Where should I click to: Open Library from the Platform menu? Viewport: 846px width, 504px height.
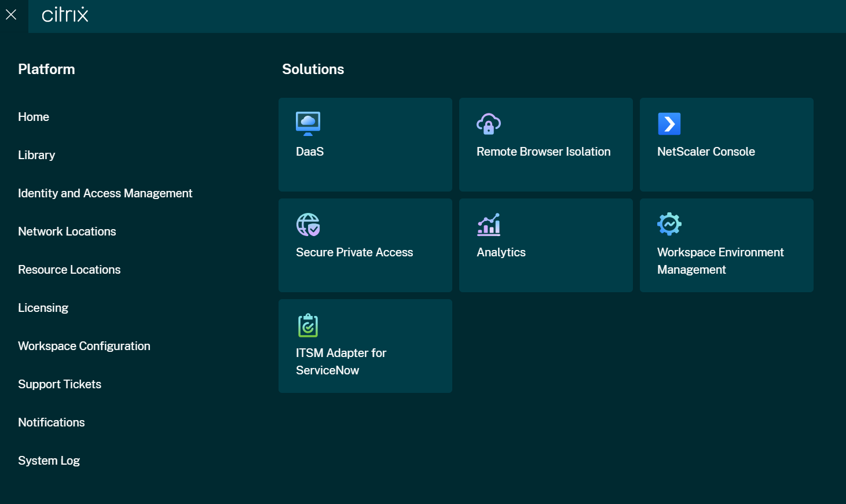click(36, 155)
